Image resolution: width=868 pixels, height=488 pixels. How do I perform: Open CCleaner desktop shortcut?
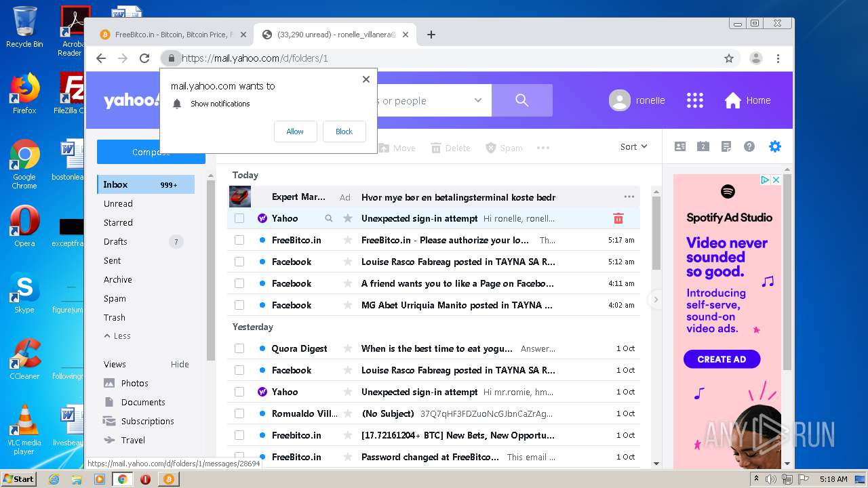24,359
